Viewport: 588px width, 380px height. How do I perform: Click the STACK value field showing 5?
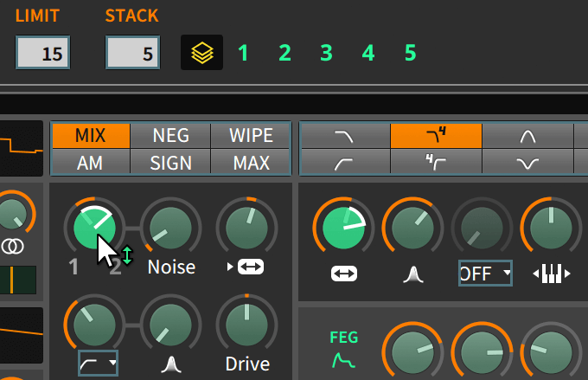[x=133, y=53]
